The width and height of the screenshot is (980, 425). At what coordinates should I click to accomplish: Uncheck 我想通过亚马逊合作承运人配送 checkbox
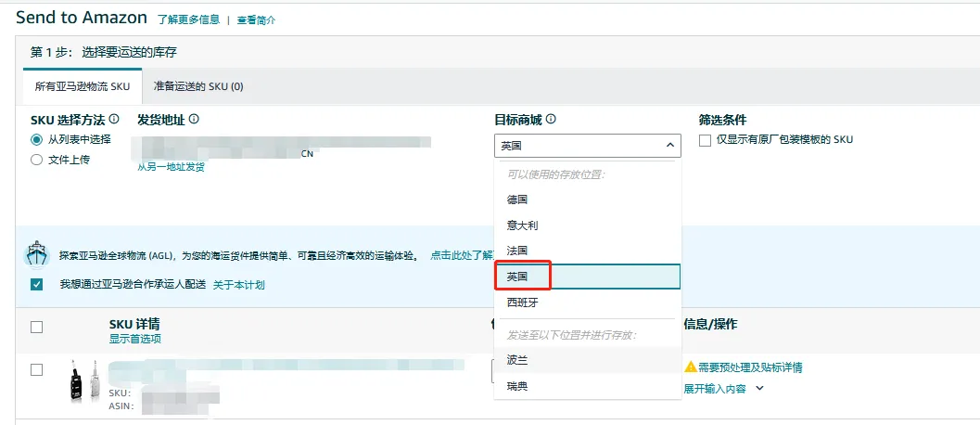37,285
